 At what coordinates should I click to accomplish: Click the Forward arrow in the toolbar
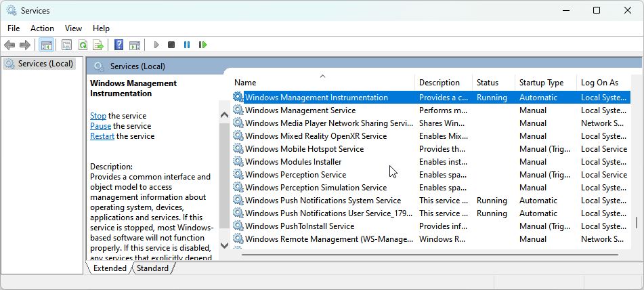coord(25,45)
